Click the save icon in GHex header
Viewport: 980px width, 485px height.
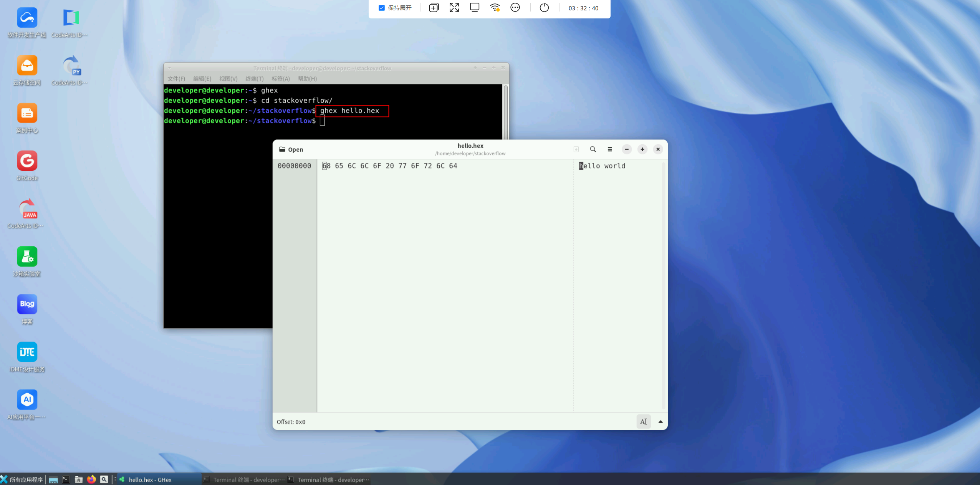click(576, 149)
